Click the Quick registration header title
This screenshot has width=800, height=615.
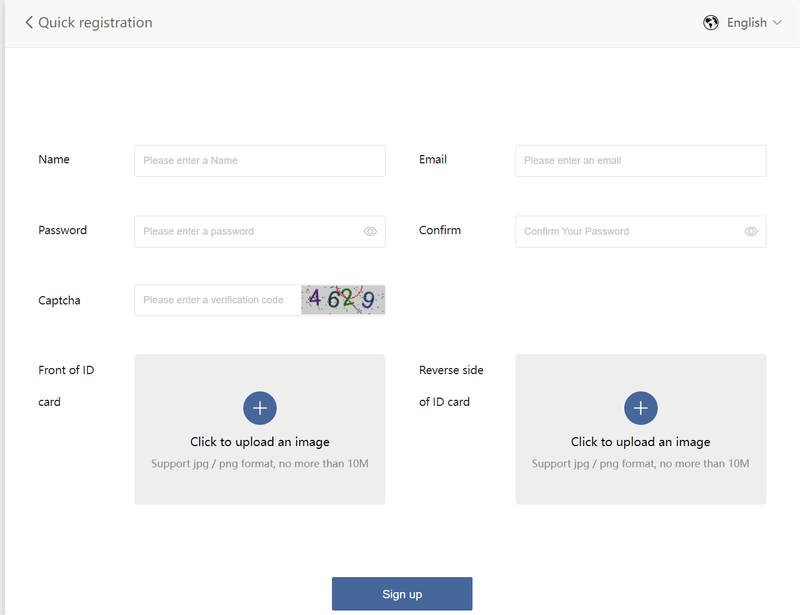(x=95, y=23)
